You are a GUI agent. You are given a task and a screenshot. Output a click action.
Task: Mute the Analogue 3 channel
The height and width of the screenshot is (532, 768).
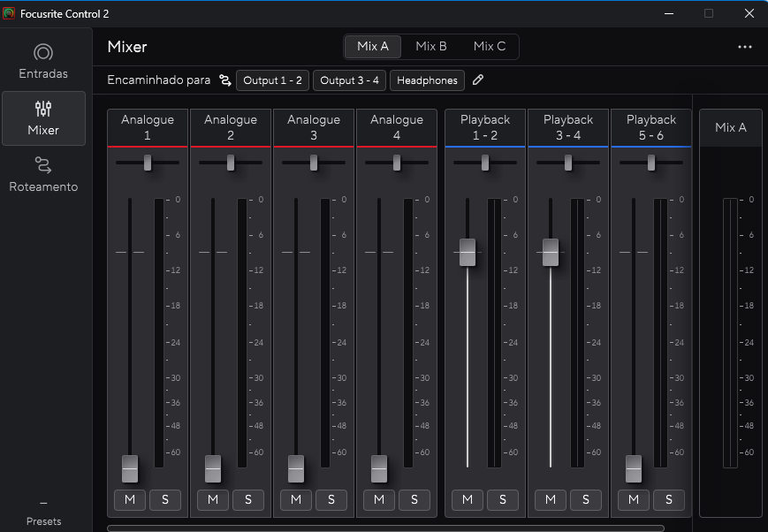(x=296, y=499)
